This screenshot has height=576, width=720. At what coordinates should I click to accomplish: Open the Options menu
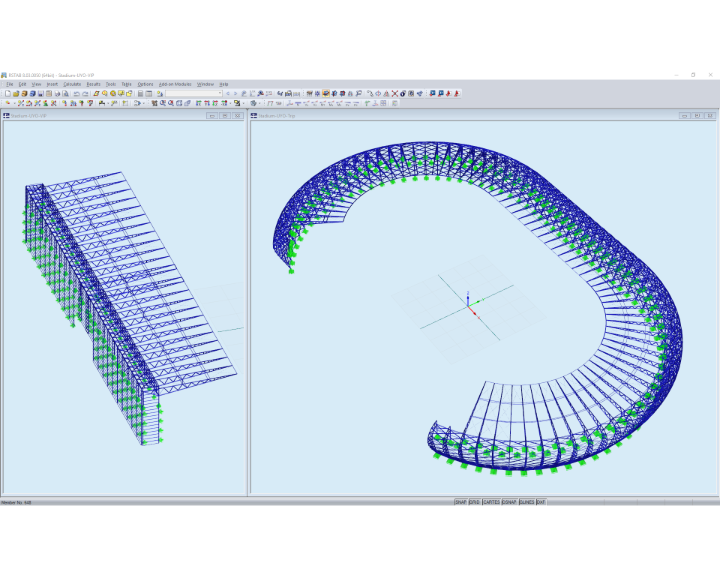(145, 84)
